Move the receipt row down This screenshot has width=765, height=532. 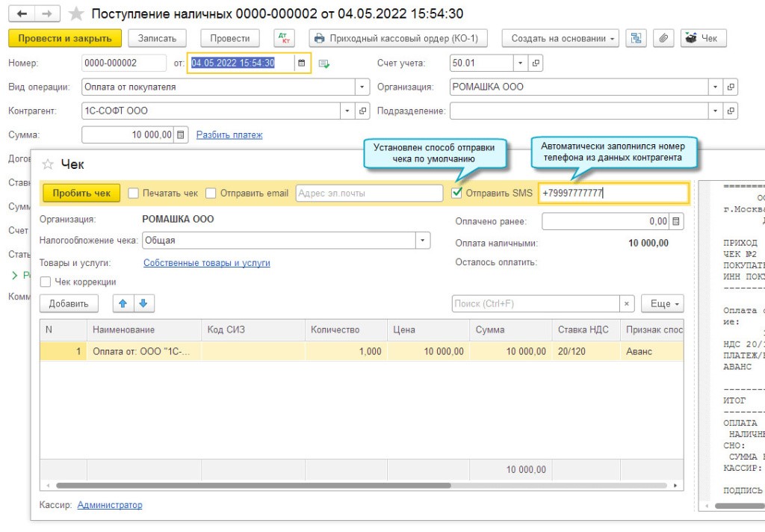point(143,303)
